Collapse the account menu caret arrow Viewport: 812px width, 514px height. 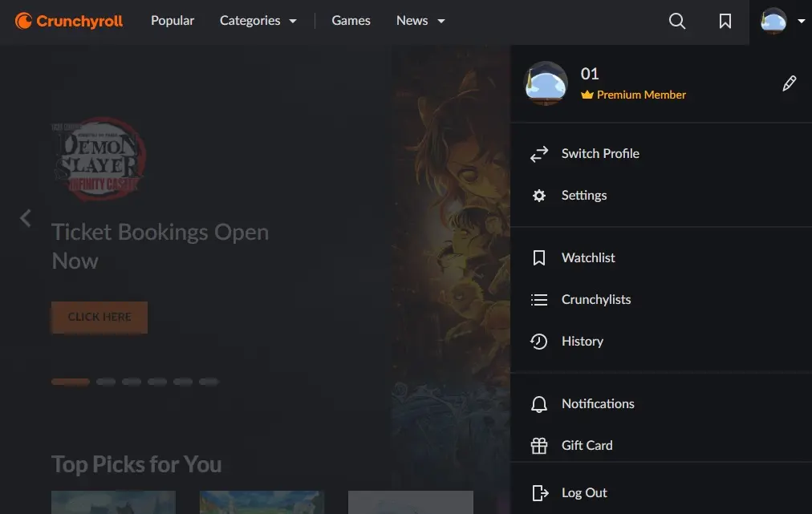801,21
